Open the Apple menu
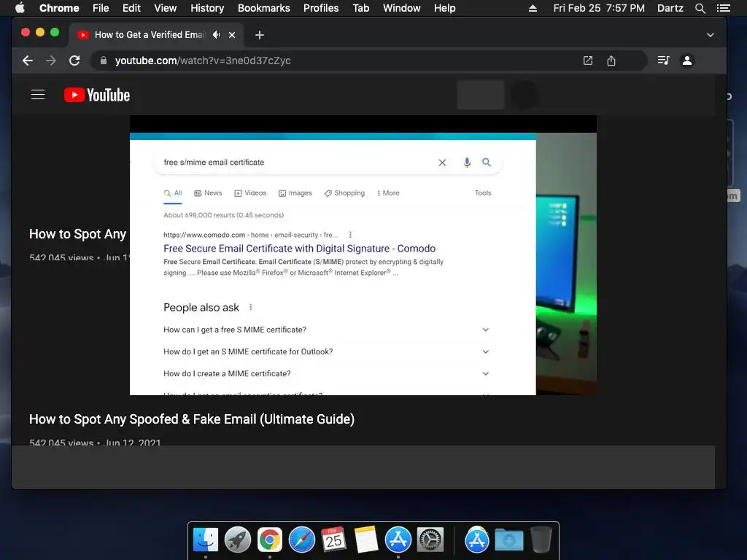 coord(20,8)
